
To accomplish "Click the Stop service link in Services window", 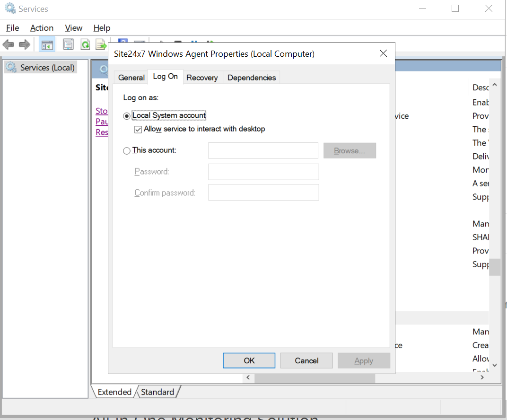I will [102, 111].
